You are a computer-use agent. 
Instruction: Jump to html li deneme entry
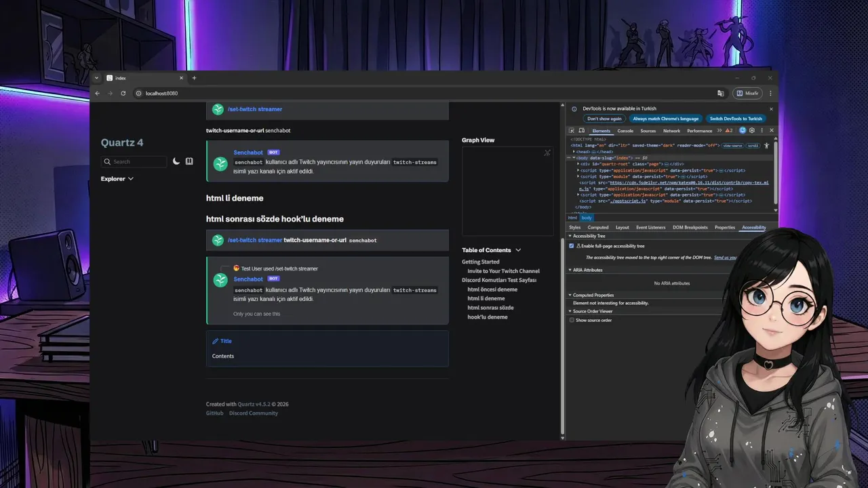coord(486,298)
